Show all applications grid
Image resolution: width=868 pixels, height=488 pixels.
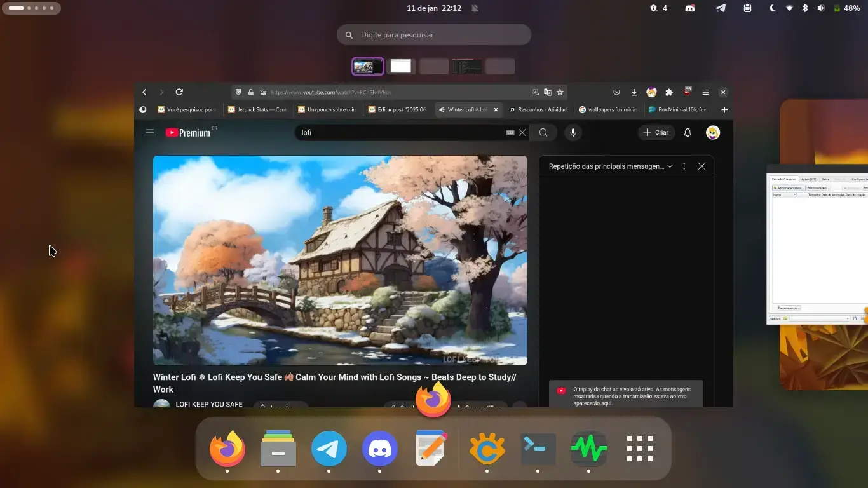coord(639,449)
